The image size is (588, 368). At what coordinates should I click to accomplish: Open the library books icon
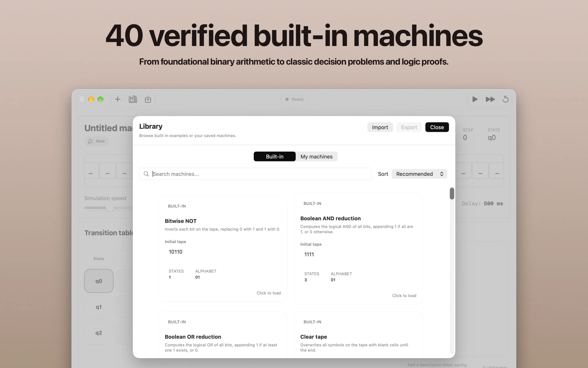click(133, 99)
